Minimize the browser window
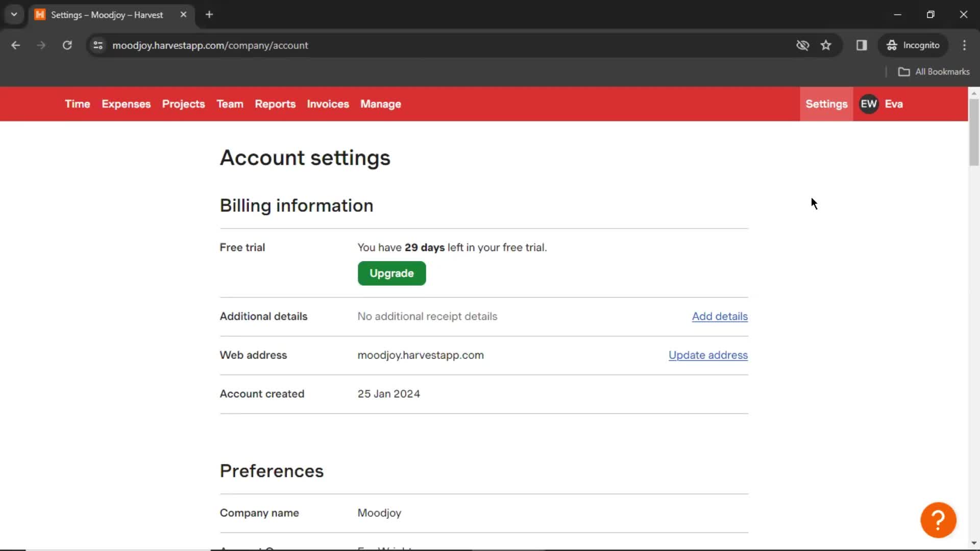 point(897,14)
